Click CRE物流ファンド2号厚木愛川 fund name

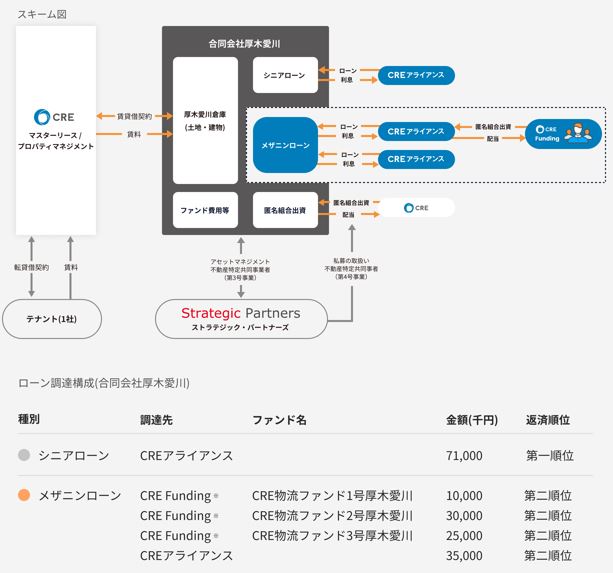(x=332, y=516)
